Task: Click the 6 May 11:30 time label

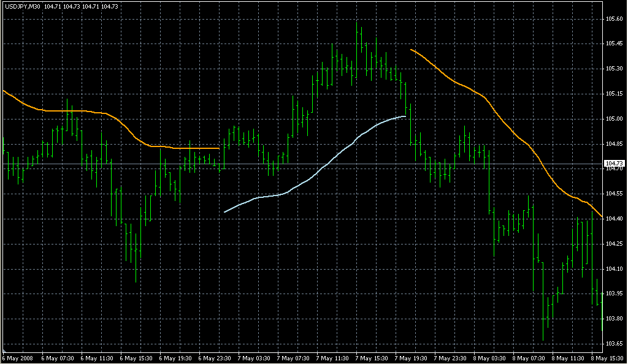Action: tap(97, 358)
